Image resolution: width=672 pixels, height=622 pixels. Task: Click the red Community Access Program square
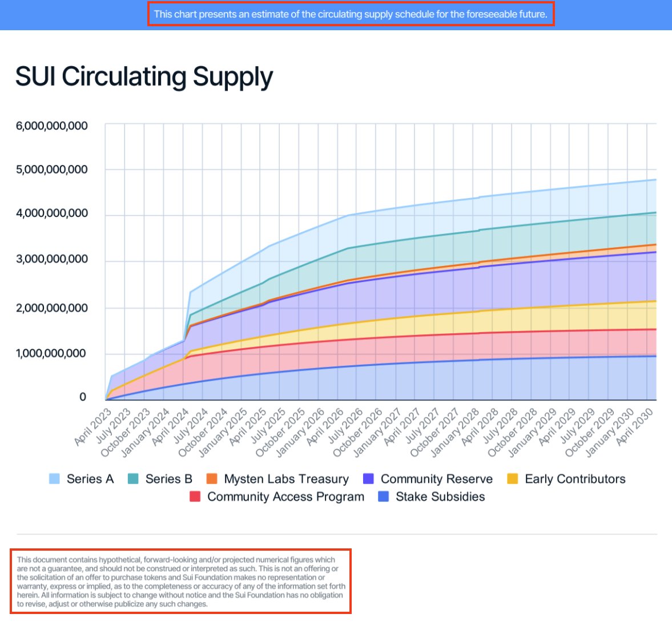[195, 497]
